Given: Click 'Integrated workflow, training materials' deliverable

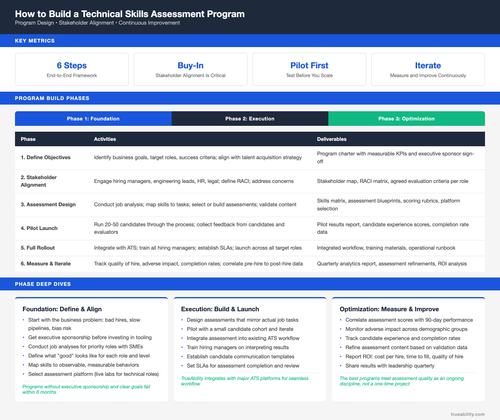Looking at the screenshot, I should (x=386, y=248).
